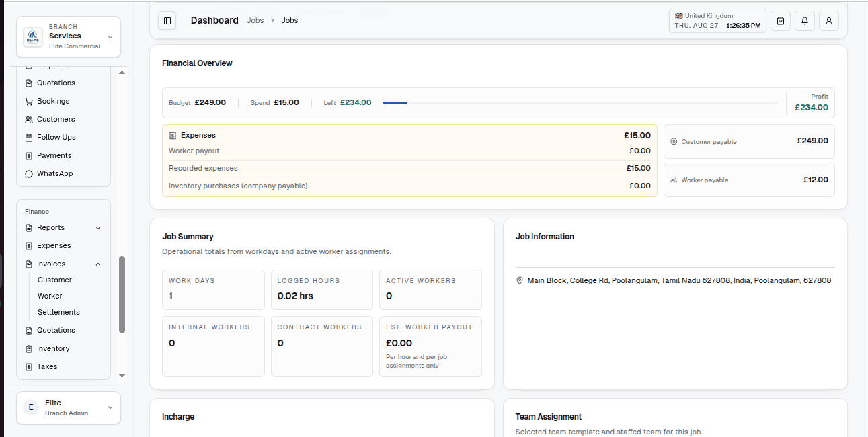Click the Logged Hours 0.02 hrs card
The height and width of the screenshot is (437, 868).
pos(322,290)
